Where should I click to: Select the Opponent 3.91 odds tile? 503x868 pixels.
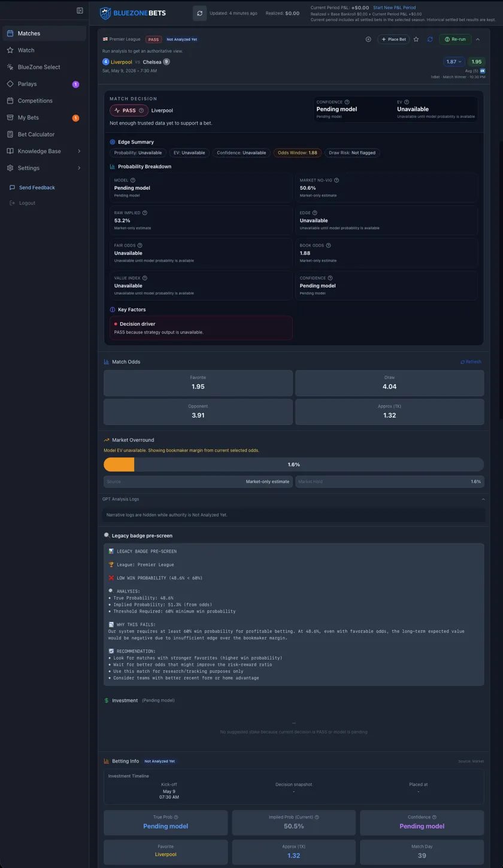click(198, 412)
